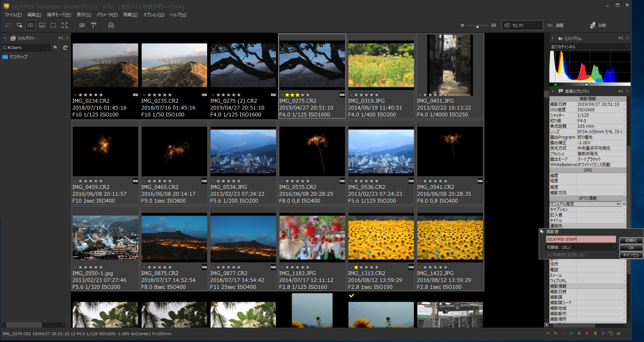Switch to 調整 section

[556, 25]
